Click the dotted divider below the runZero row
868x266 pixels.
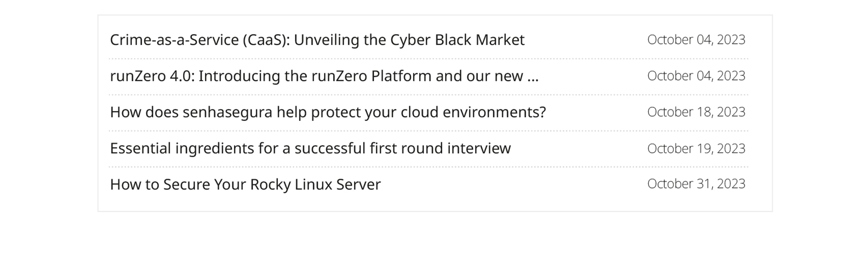(x=428, y=95)
